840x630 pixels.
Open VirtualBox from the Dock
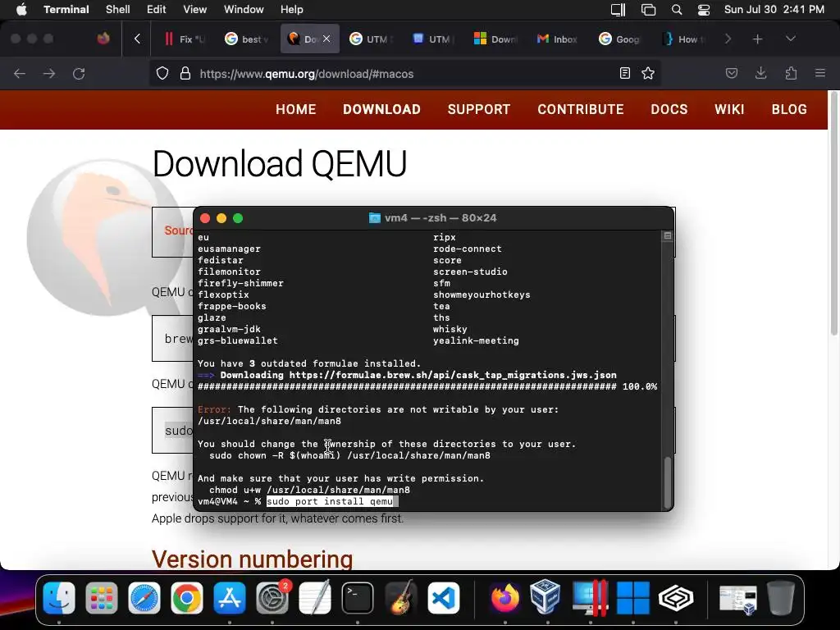point(546,598)
